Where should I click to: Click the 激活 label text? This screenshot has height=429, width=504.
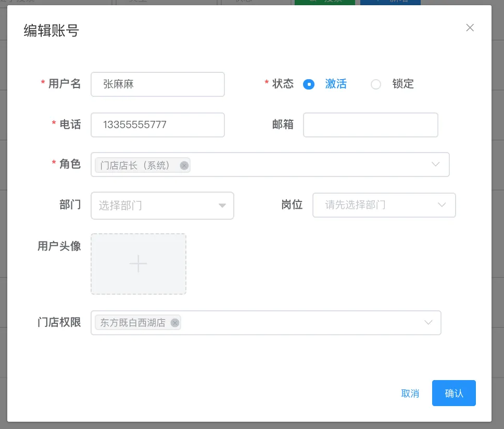coord(336,84)
